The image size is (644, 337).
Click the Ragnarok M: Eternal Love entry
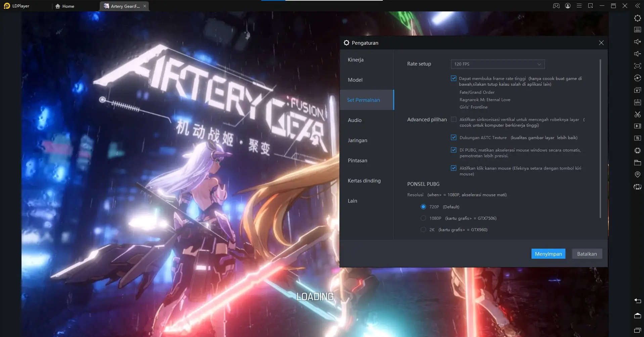[x=485, y=99]
